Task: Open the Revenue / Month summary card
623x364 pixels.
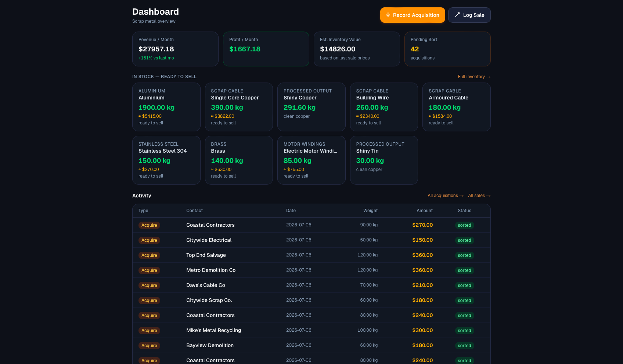Action: [175, 49]
